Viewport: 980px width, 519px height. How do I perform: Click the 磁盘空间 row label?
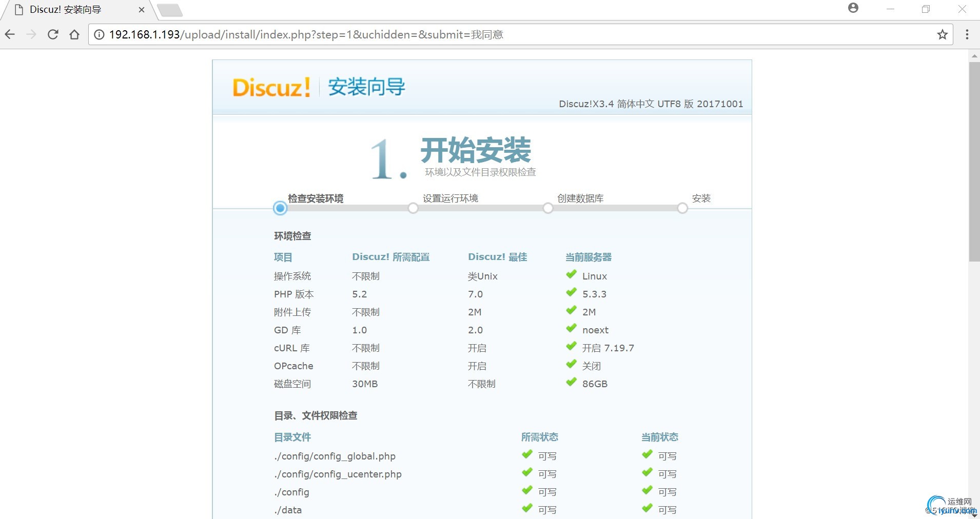292,384
